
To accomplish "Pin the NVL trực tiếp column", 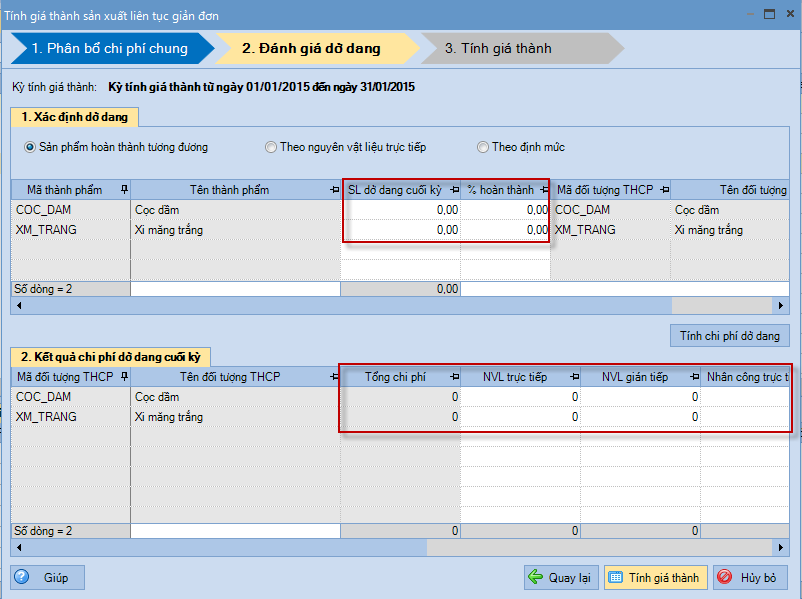I will click(x=574, y=377).
